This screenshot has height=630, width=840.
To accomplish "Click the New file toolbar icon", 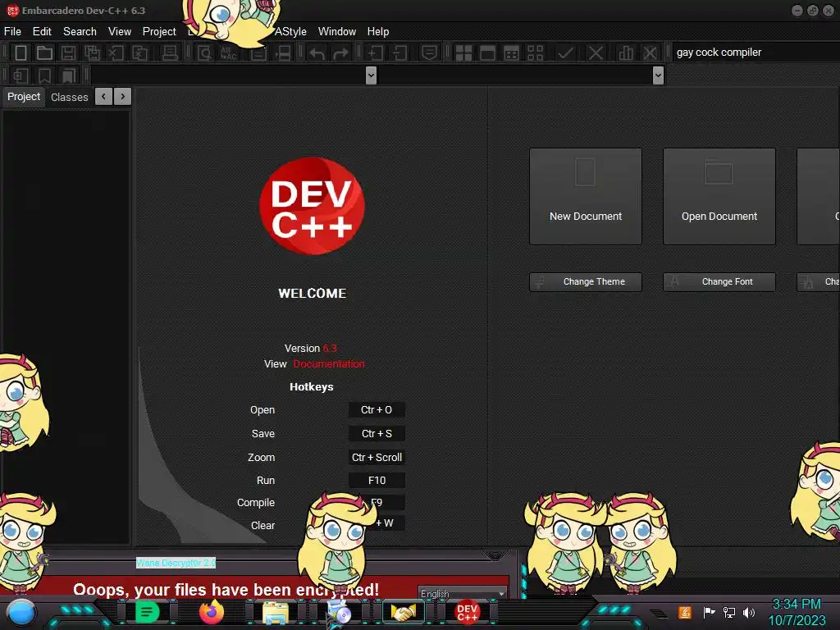I will tap(21, 52).
